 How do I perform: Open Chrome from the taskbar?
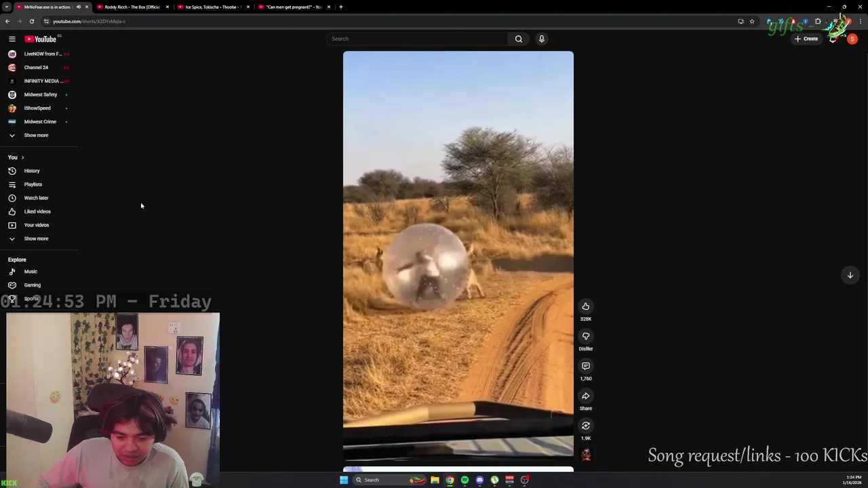pyautogui.click(x=450, y=480)
